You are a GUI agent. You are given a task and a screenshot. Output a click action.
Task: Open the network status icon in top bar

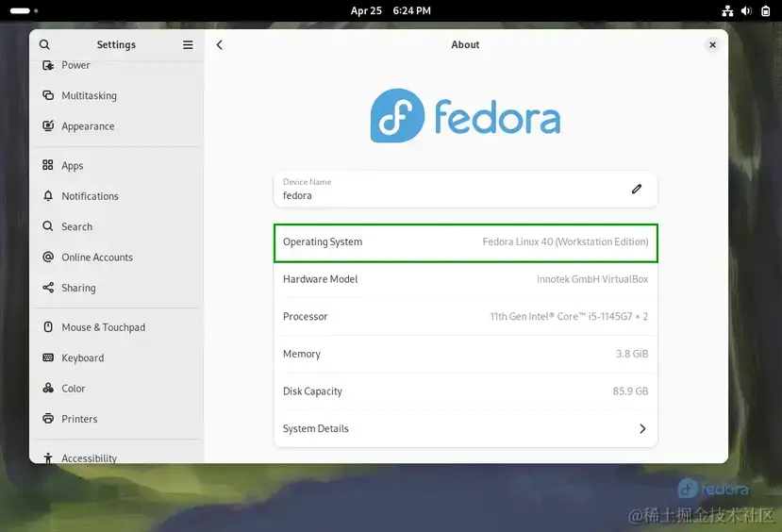[x=727, y=11]
